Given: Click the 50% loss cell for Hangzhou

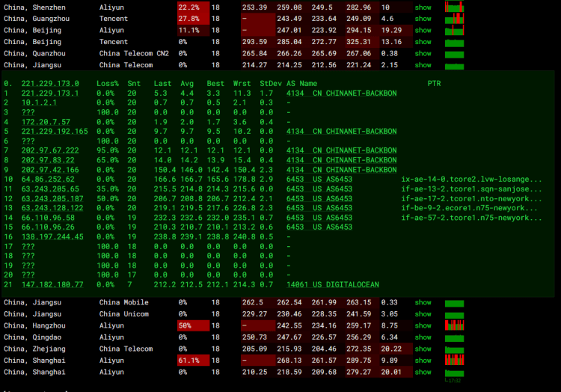Looking at the screenshot, I should pyautogui.click(x=194, y=326).
